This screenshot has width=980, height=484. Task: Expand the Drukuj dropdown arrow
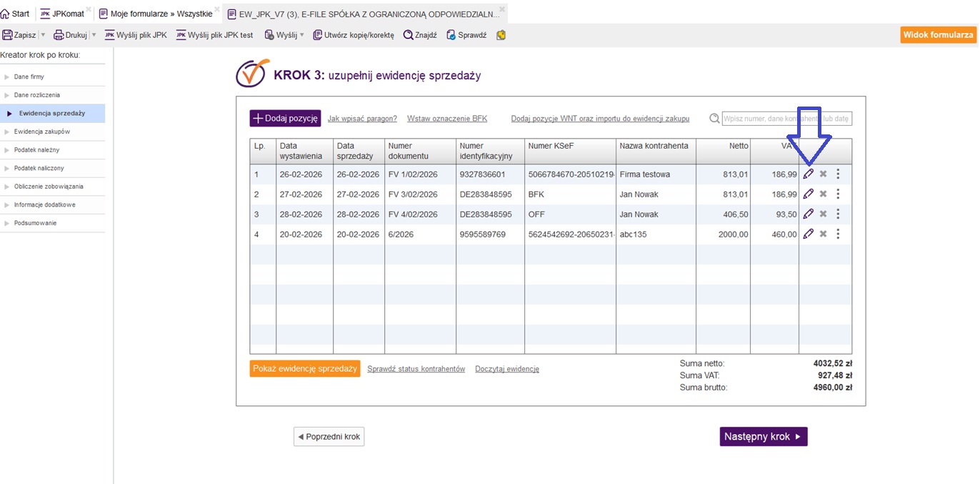pos(94,35)
